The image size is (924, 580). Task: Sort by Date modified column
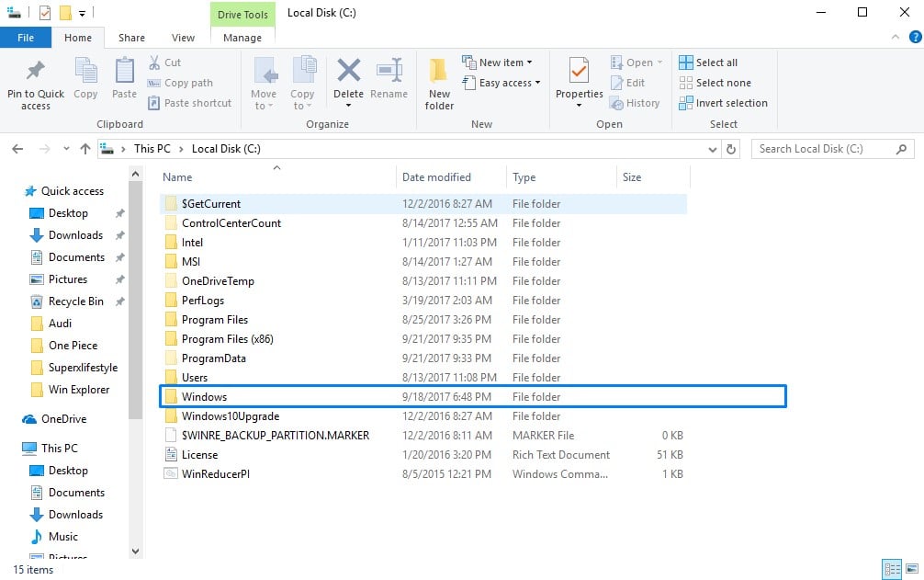tap(451, 176)
